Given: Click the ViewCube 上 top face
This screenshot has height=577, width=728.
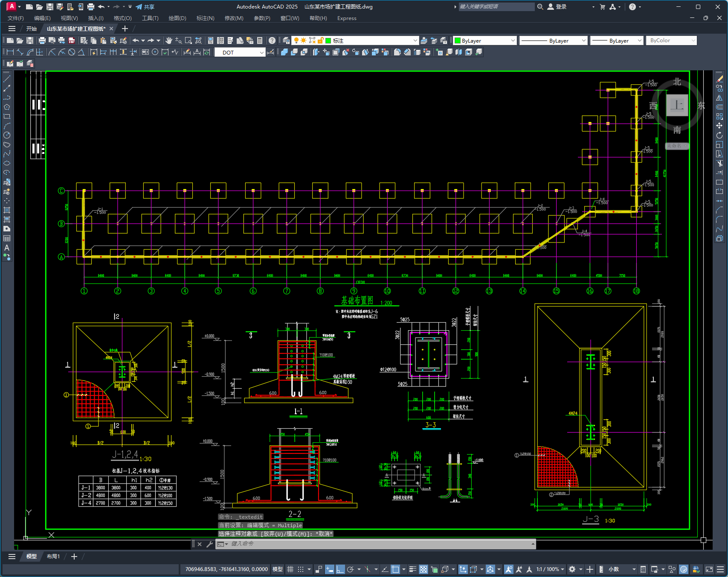Looking at the screenshot, I should pos(677,105).
